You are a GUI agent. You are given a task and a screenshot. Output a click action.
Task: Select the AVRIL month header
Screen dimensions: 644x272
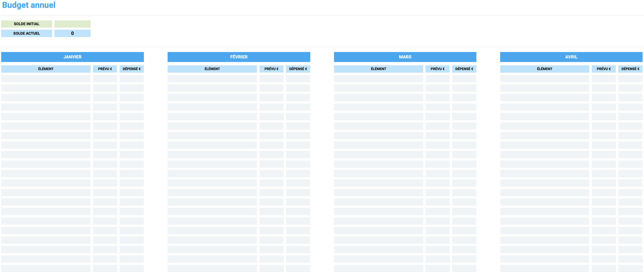571,57
